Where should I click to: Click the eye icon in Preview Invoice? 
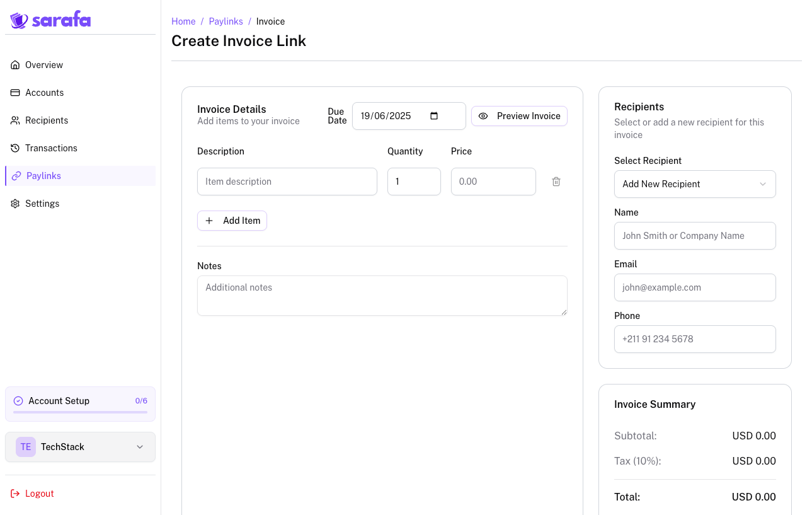pos(483,116)
